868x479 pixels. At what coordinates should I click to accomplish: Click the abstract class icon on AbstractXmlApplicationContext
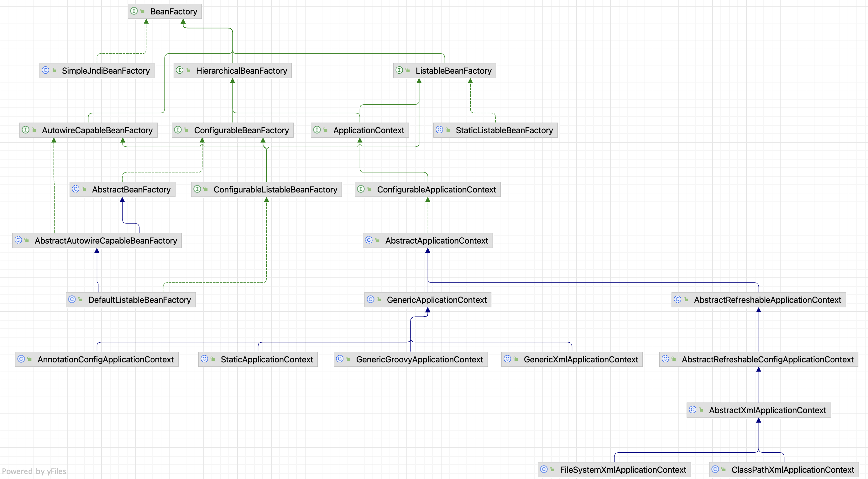[x=693, y=409]
